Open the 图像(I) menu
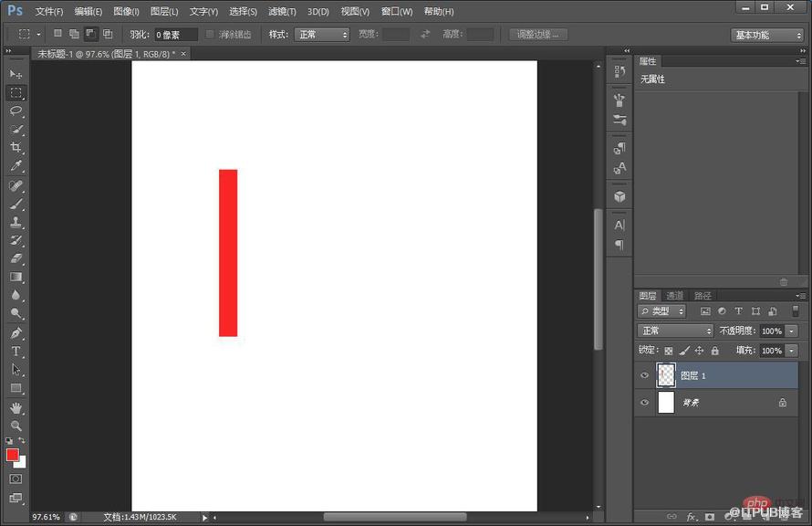Screen dimensions: 812x526 tap(126, 11)
